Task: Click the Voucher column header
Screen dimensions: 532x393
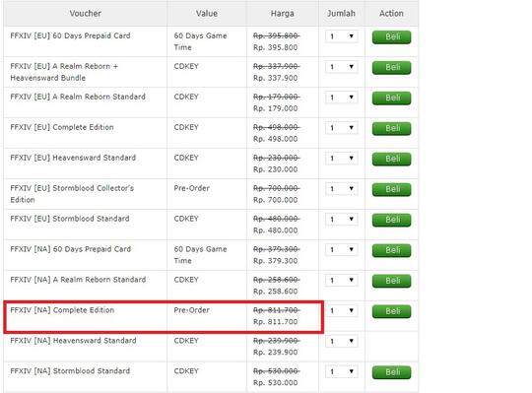Action: (x=85, y=14)
